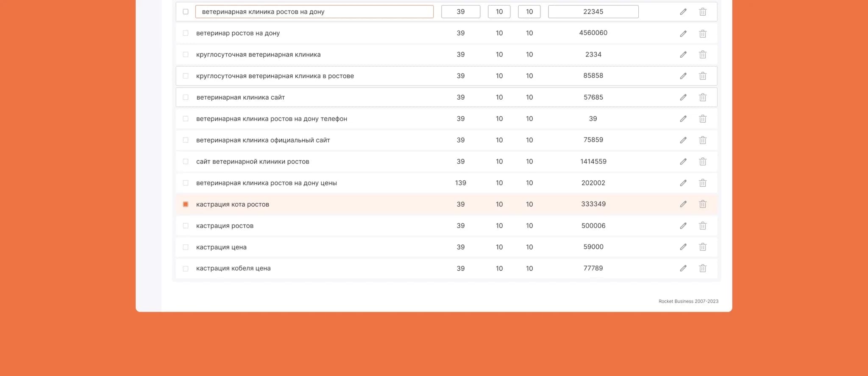Delete 'ветеринарная клиника сайт' keyword row
Viewport: 868px width, 376px height.
702,98
